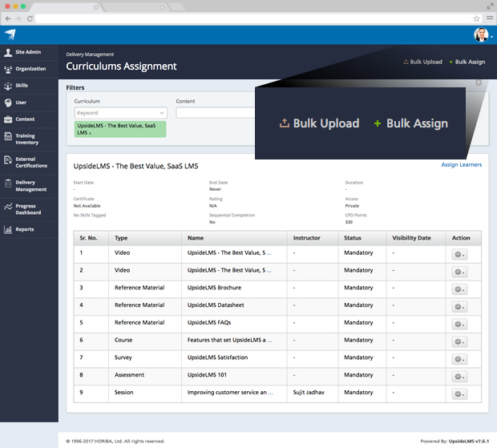
Task: Expand truncated name in row 1
Action: click(269, 254)
